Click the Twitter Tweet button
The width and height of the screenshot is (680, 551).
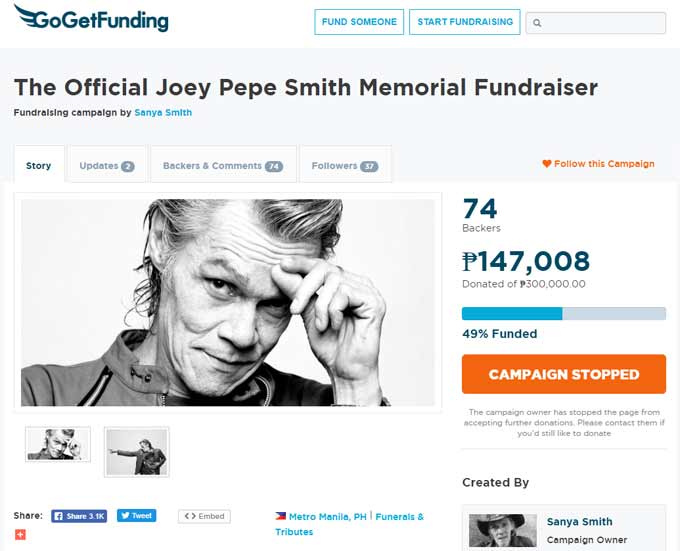137,515
